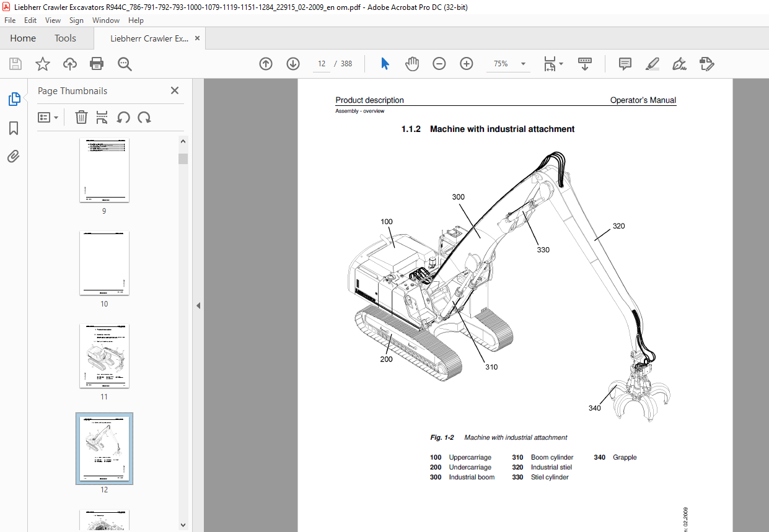Rotate page clockwise
769x532 pixels.
144,117
